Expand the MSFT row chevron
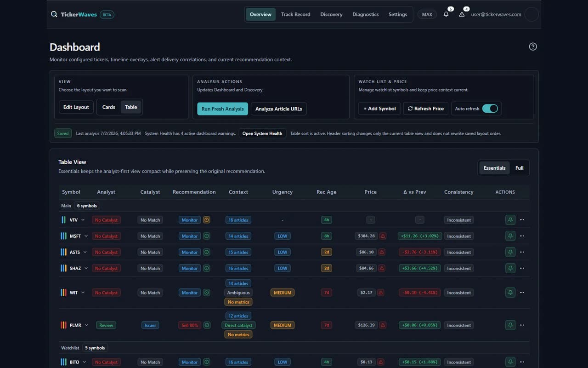Image resolution: width=588 pixels, height=368 pixels. click(86, 236)
